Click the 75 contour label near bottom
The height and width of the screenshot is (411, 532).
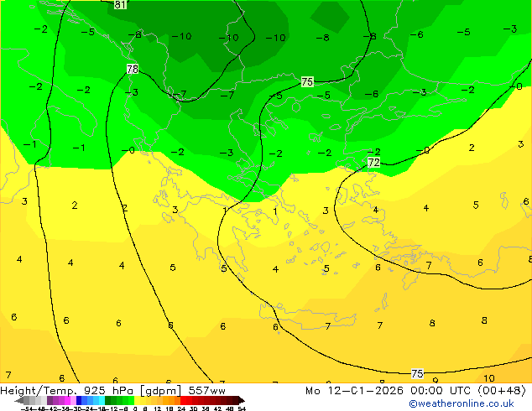tap(417, 374)
